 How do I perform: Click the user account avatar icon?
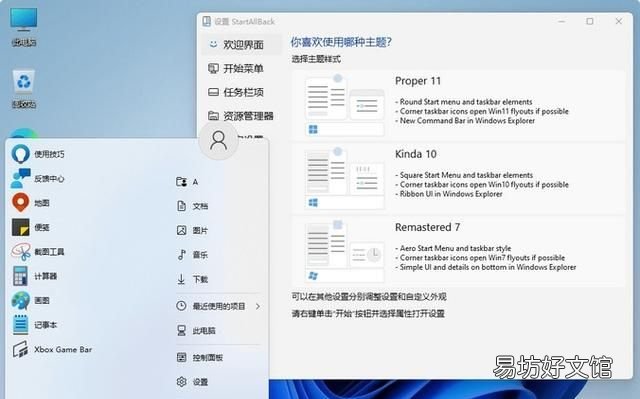tap(218, 140)
